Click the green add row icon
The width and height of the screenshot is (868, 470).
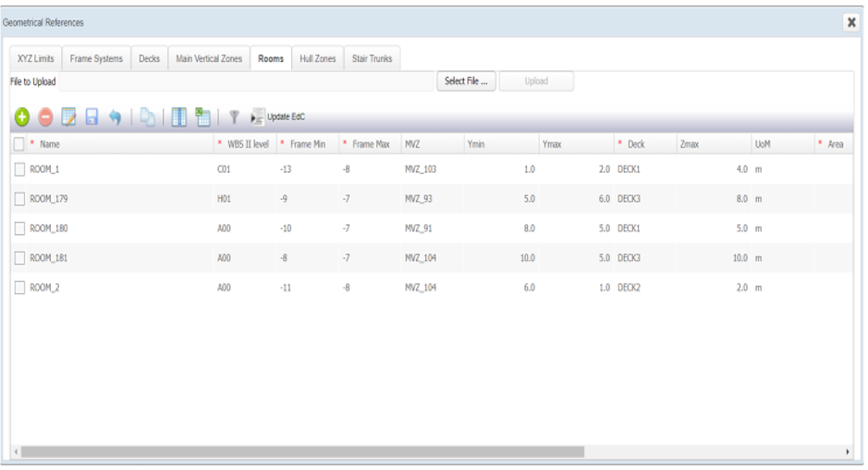(22, 117)
